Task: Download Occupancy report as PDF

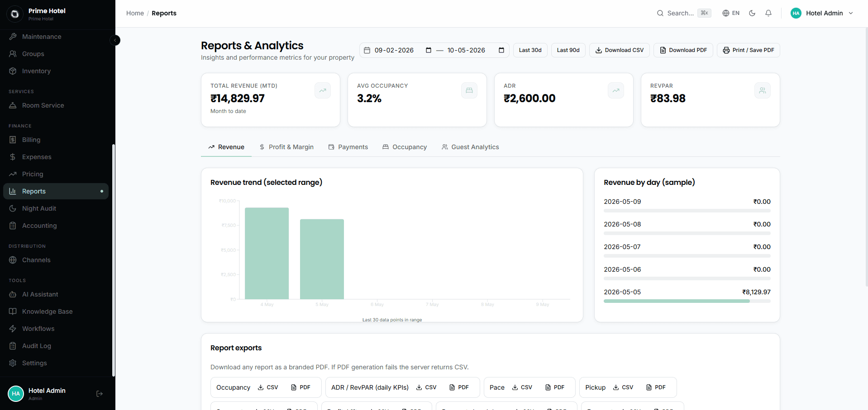Action: (x=300, y=387)
